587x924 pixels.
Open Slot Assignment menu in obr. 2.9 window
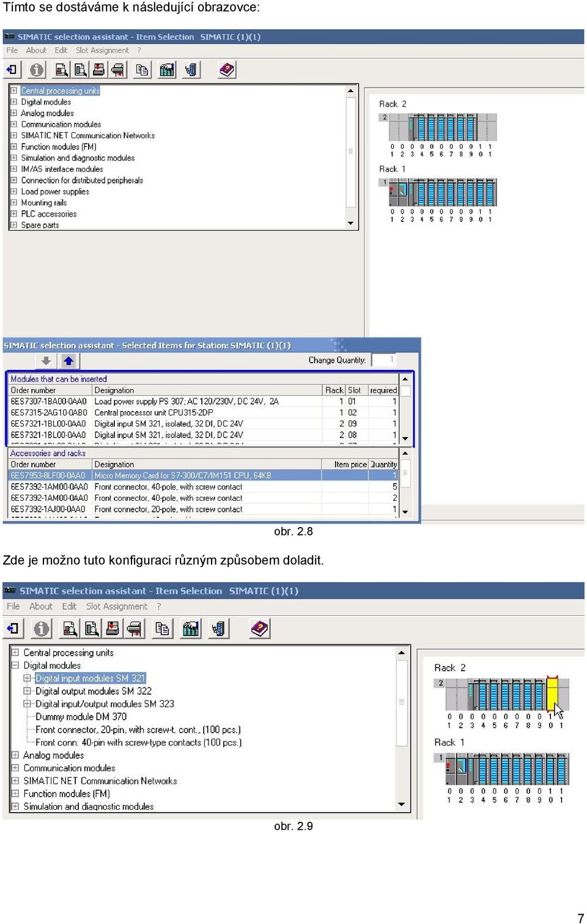click(117, 607)
